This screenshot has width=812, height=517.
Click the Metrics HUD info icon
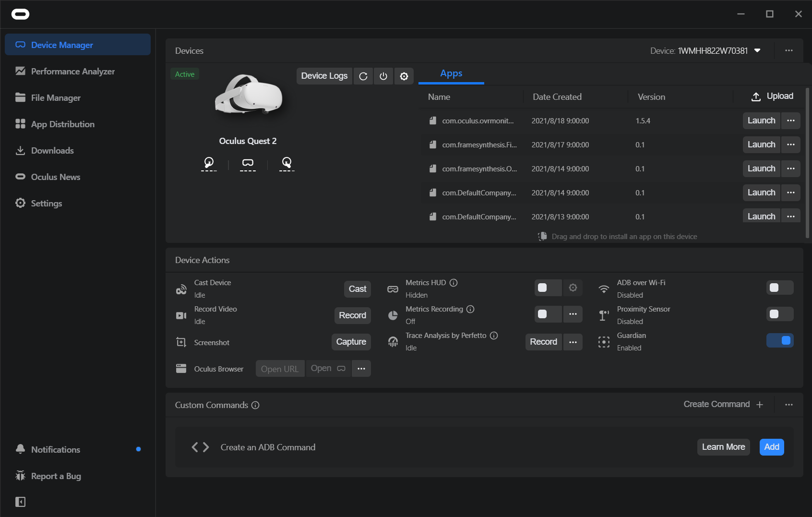(x=454, y=283)
